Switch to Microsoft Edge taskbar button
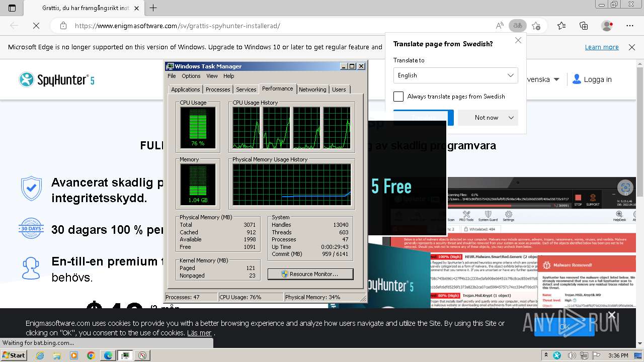Viewport: 644px width, 362px height. coord(108,355)
